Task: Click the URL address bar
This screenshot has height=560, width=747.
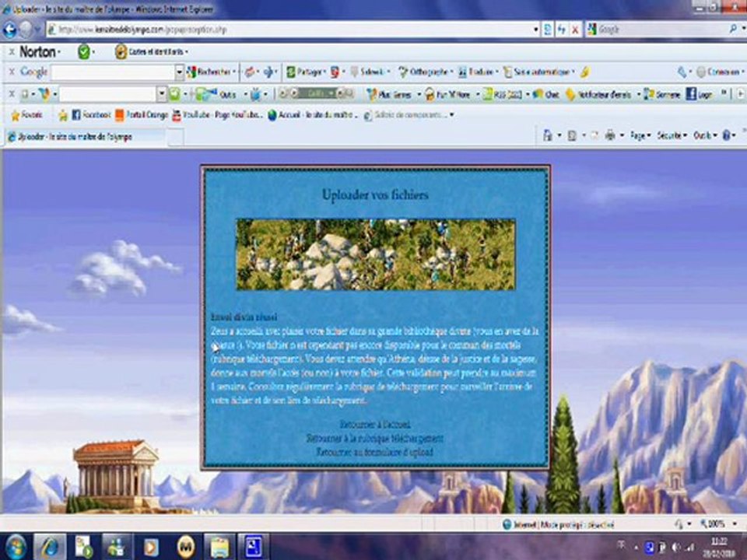Action: click(290, 30)
